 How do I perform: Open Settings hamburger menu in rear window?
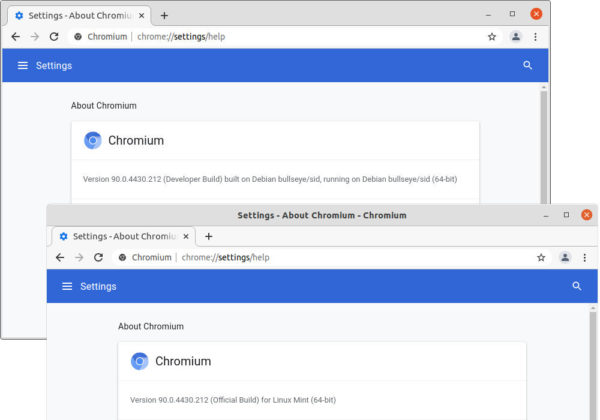[x=23, y=65]
